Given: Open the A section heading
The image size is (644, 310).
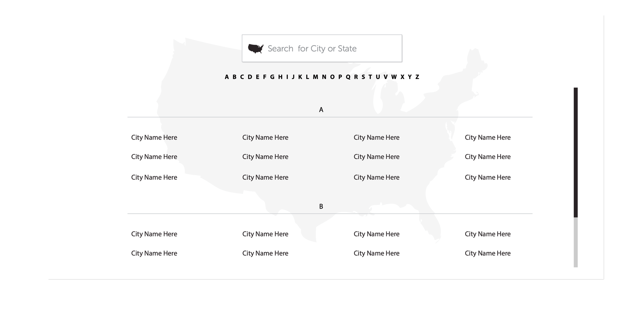Looking at the screenshot, I should [321, 110].
